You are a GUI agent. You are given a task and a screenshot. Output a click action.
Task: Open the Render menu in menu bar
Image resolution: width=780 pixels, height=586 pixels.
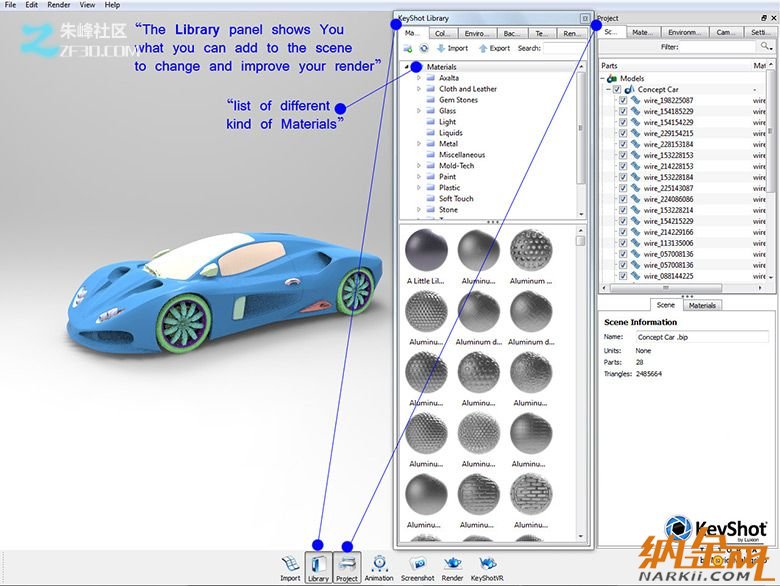point(59,5)
